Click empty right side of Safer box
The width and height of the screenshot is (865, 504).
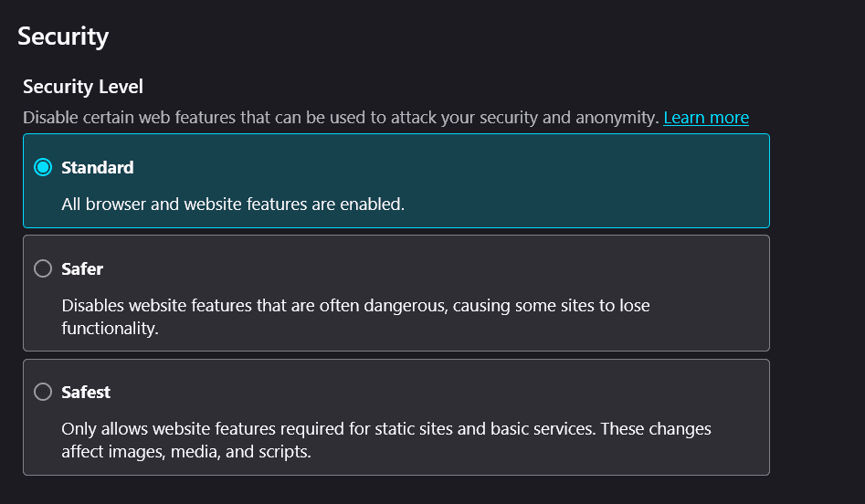click(712, 274)
